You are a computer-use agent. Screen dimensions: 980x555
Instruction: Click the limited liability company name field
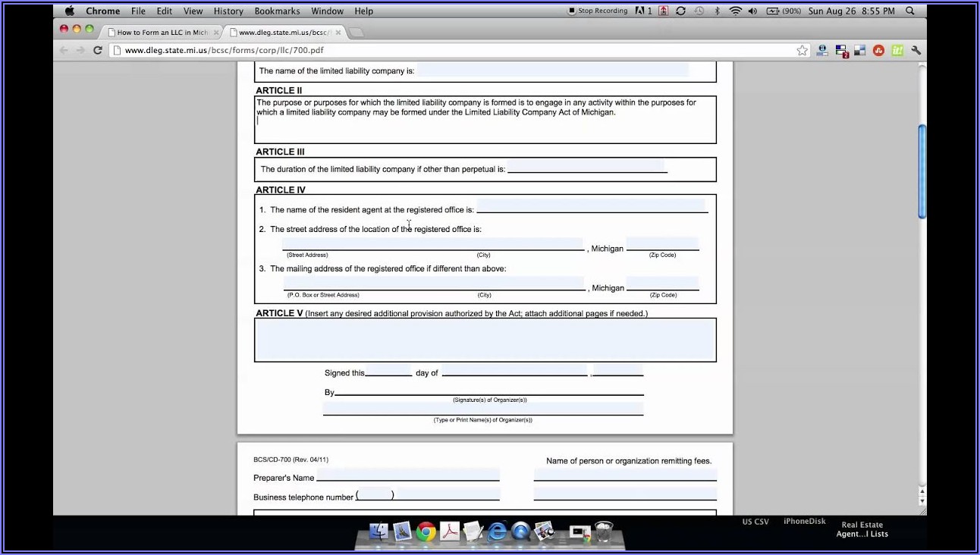point(552,70)
